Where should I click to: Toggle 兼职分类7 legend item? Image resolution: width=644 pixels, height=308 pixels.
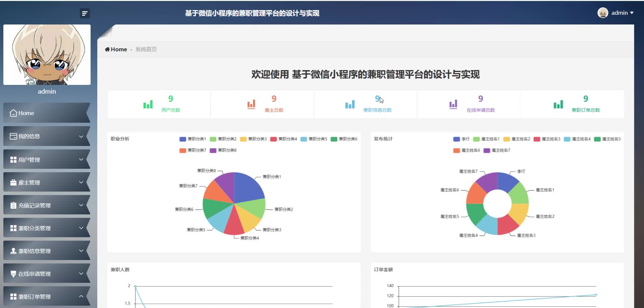[x=193, y=150]
